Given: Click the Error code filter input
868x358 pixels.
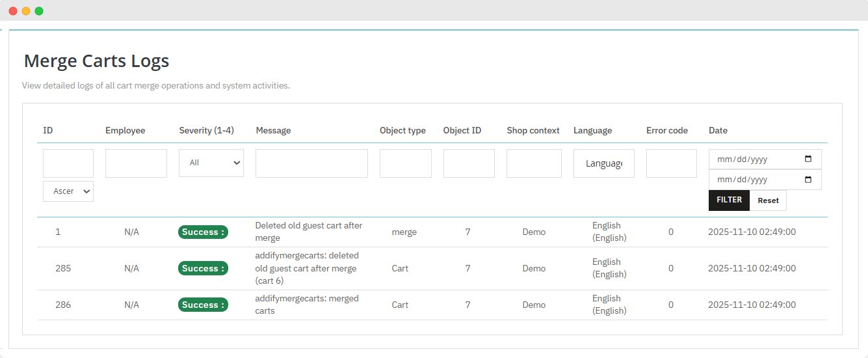Looking at the screenshot, I should coord(671,163).
